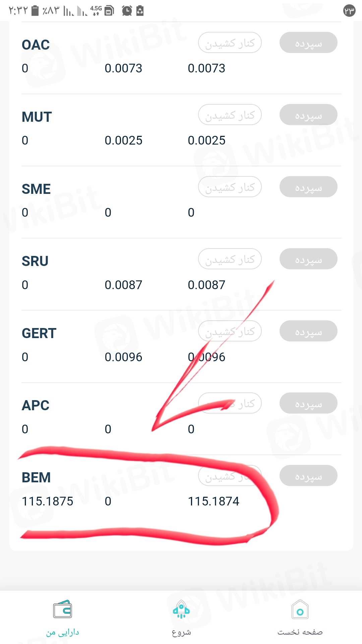The height and width of the screenshot is (644, 362).
Task: Tap the battery status icon
Action: [35, 11]
